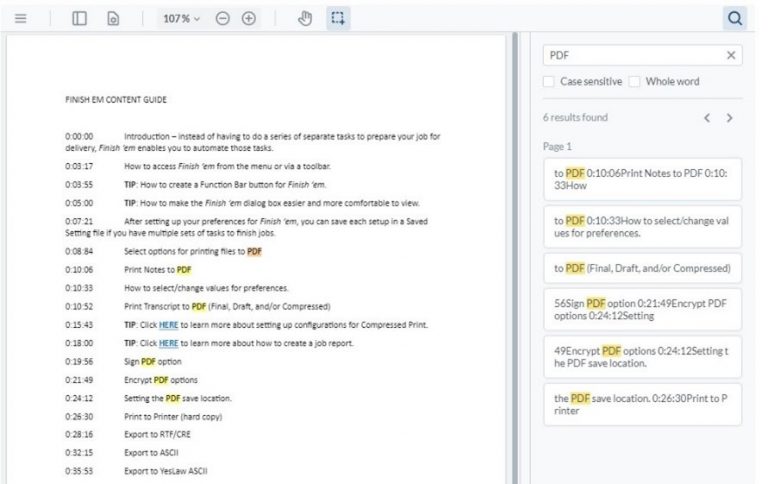Click the zoom in plus button
Image resolution: width=768 pixels, height=484 pixels.
point(249,18)
